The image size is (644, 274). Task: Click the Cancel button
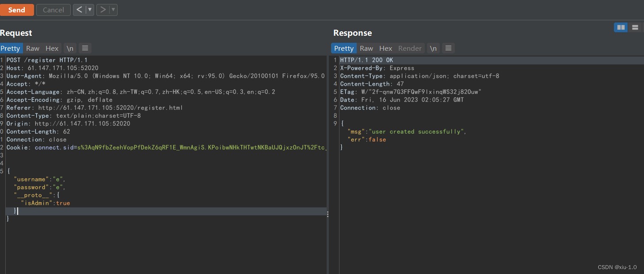(x=53, y=9)
